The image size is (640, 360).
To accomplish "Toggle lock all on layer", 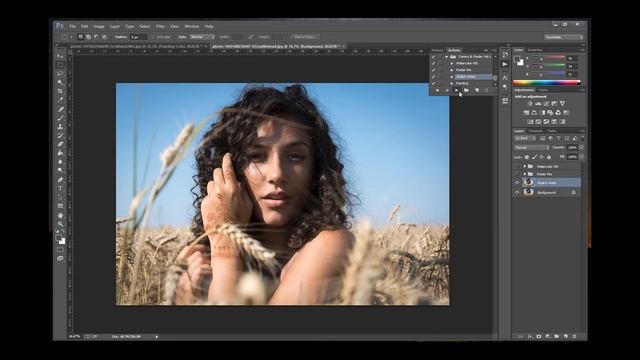I will 549,157.
